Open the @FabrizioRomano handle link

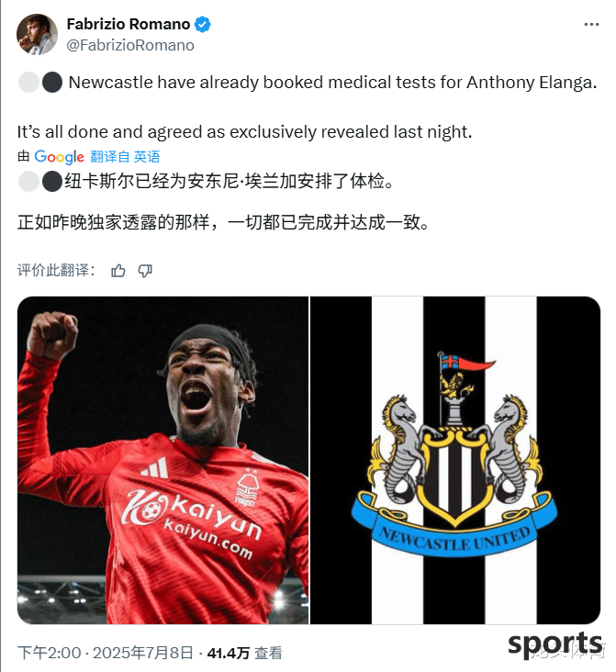[130, 45]
